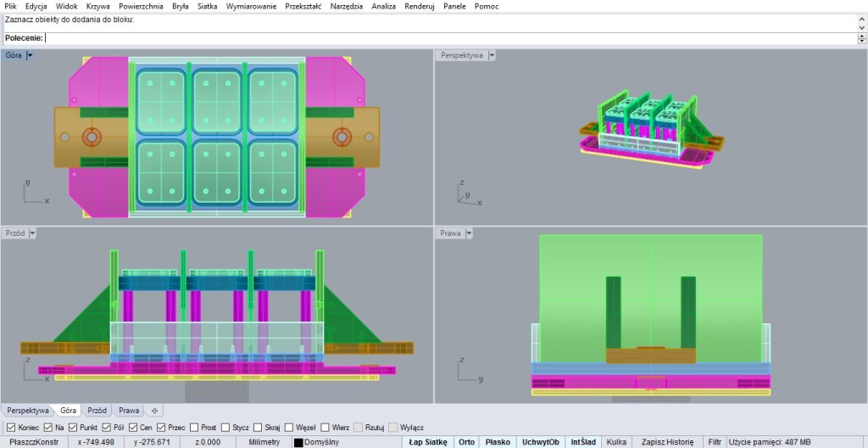The image size is (868, 448).
Task: Switch to the Prawa bottom tab
Action: coord(129,411)
